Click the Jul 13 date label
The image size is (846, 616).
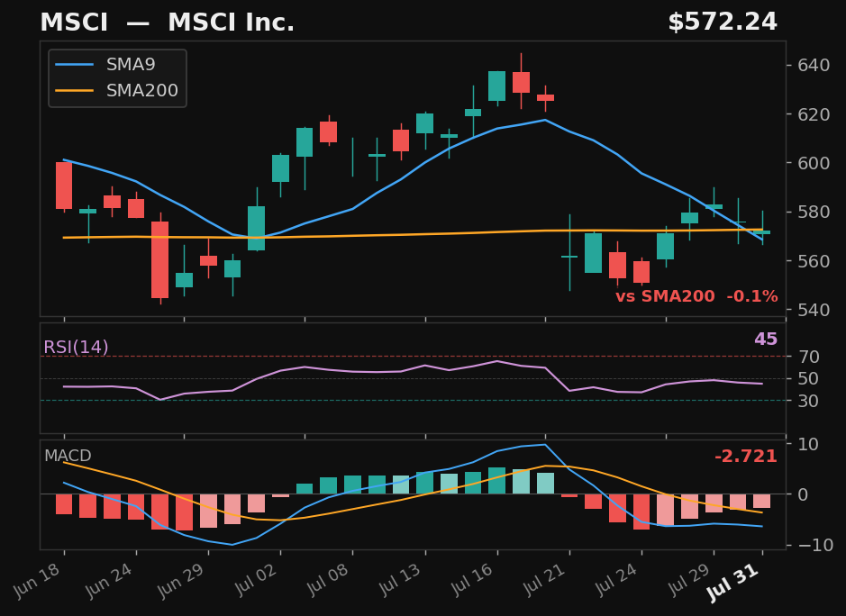point(399,580)
